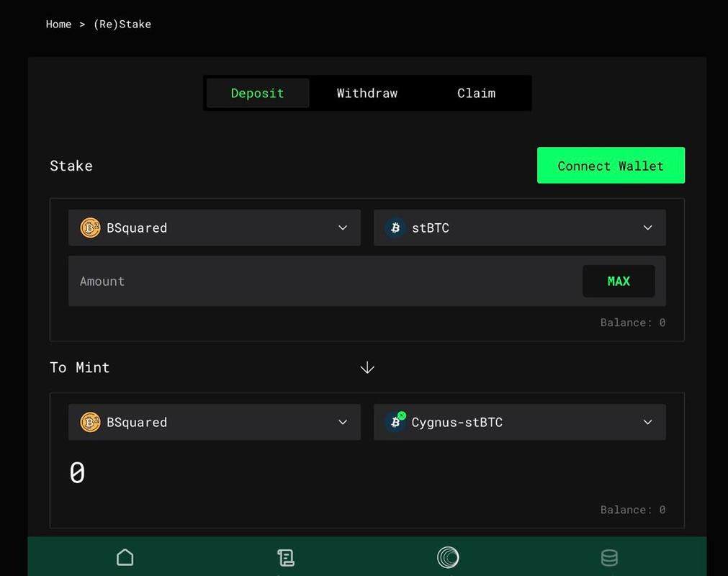Click the BSquared coin icon in To Mint section
The image size is (728, 576).
[x=90, y=422]
